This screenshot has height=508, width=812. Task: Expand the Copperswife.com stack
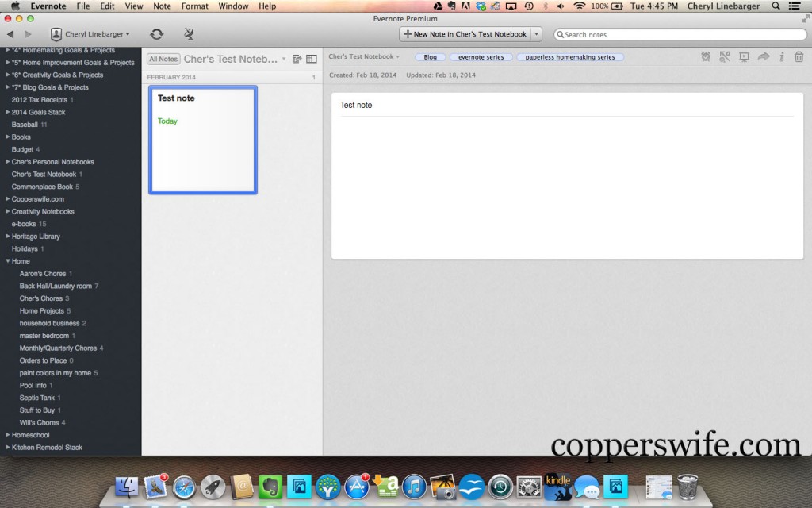(8, 199)
